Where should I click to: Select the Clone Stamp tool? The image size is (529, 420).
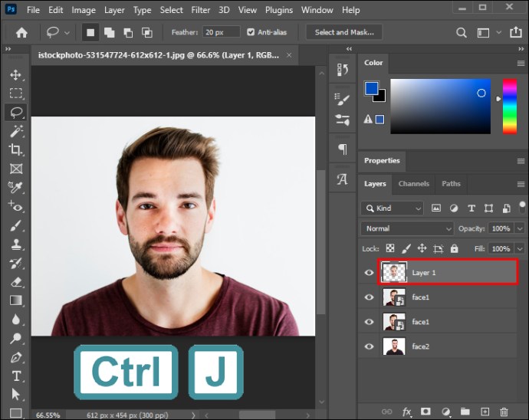tap(15, 244)
